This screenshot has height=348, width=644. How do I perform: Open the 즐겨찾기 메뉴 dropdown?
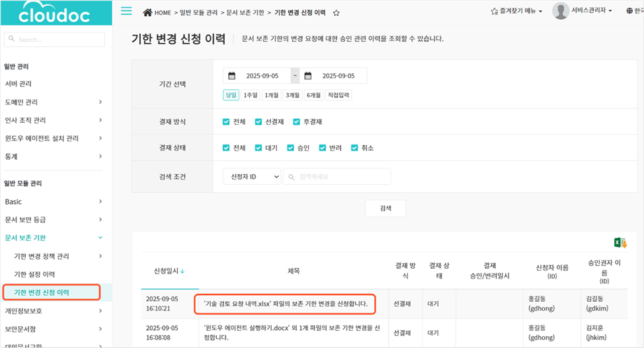(x=516, y=11)
